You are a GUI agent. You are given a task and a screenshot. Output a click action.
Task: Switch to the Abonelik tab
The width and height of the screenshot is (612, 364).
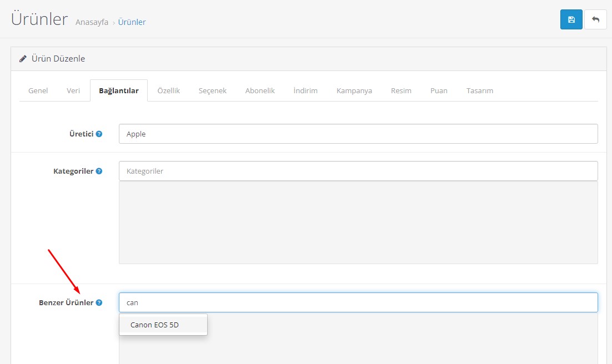(260, 90)
